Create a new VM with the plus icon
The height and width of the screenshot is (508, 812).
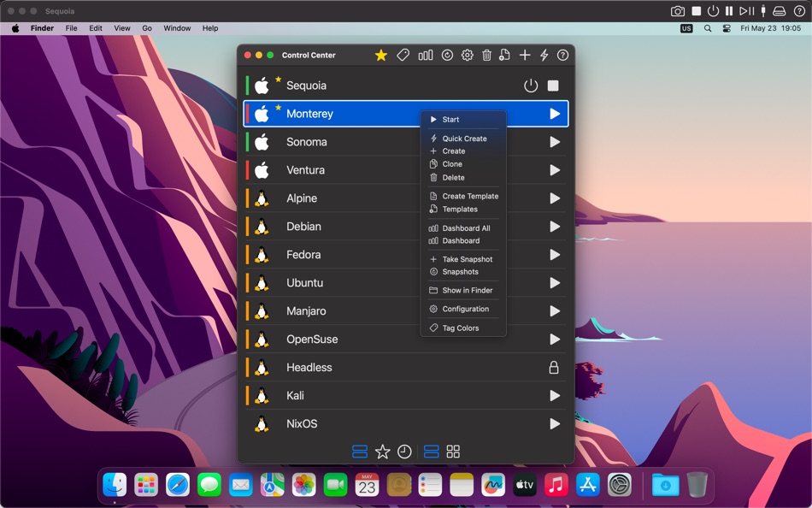525,55
